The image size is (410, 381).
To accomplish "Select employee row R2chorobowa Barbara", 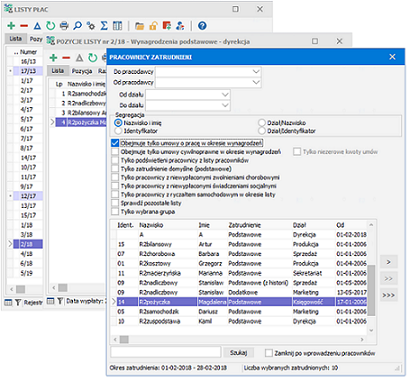I will pyautogui.click(x=242, y=254).
